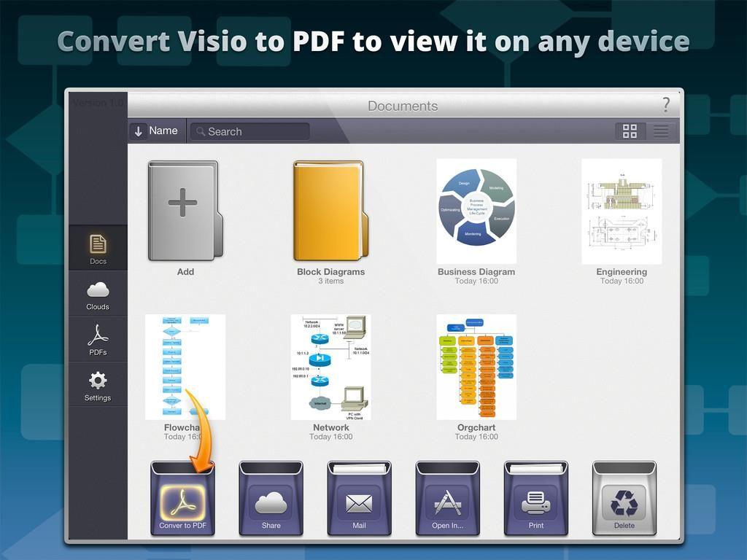Click the Delete recycle bin icon

(x=624, y=498)
